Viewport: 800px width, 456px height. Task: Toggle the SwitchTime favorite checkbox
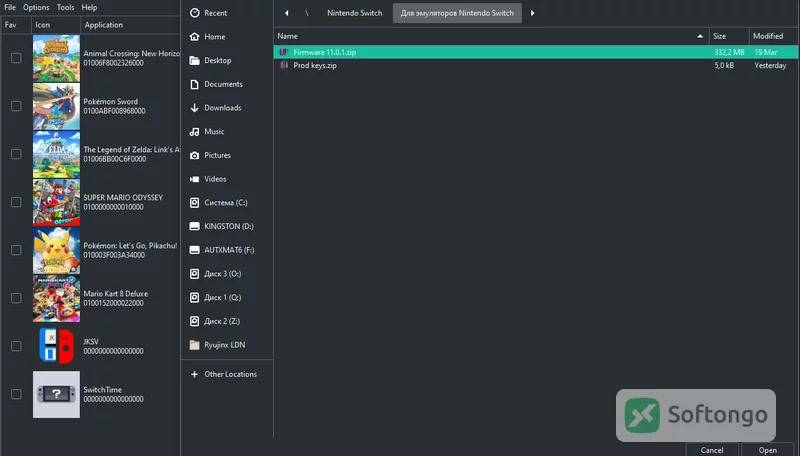point(16,394)
